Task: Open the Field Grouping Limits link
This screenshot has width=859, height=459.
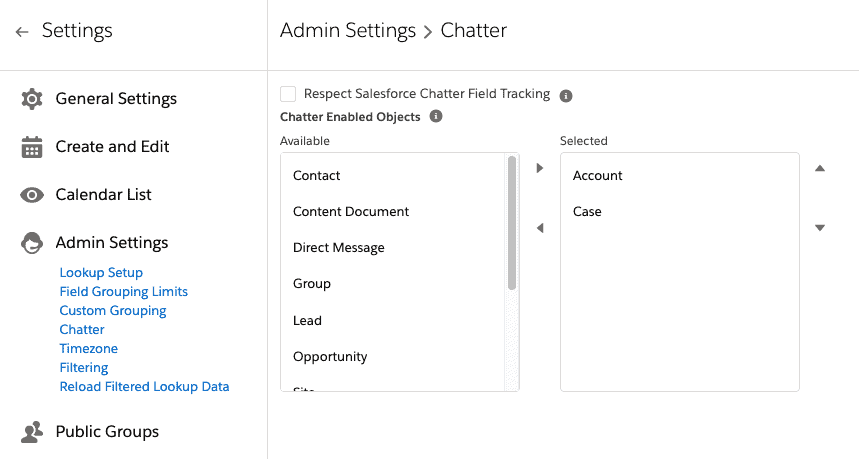Action: [x=124, y=291]
